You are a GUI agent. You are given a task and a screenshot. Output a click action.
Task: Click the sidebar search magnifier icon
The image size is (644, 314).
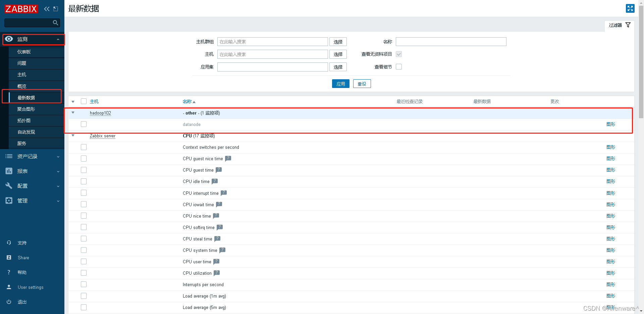coord(56,23)
